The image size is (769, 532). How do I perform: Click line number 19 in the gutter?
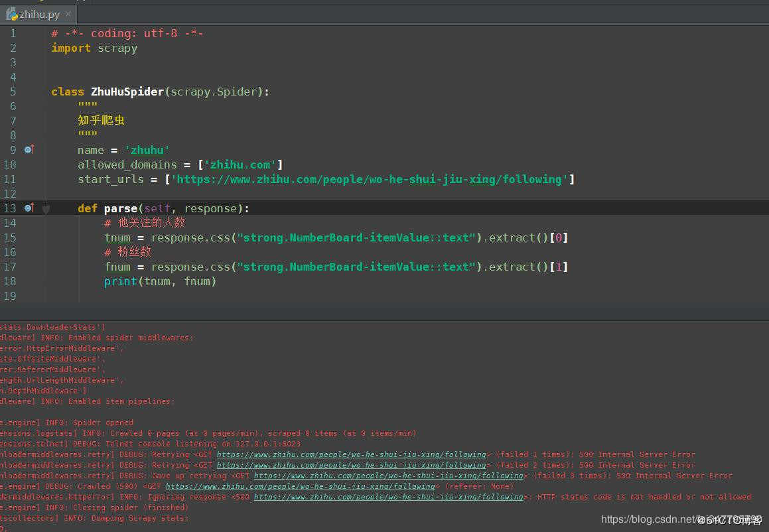[10, 296]
